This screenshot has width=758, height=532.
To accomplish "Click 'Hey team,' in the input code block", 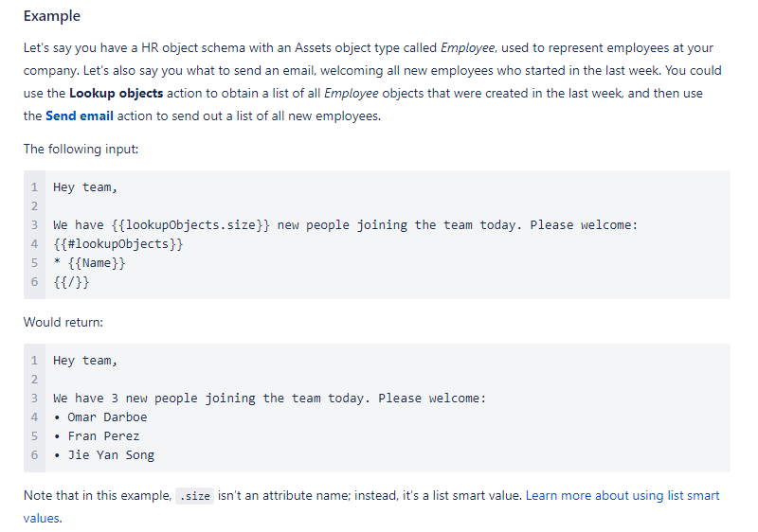I will (x=85, y=187).
